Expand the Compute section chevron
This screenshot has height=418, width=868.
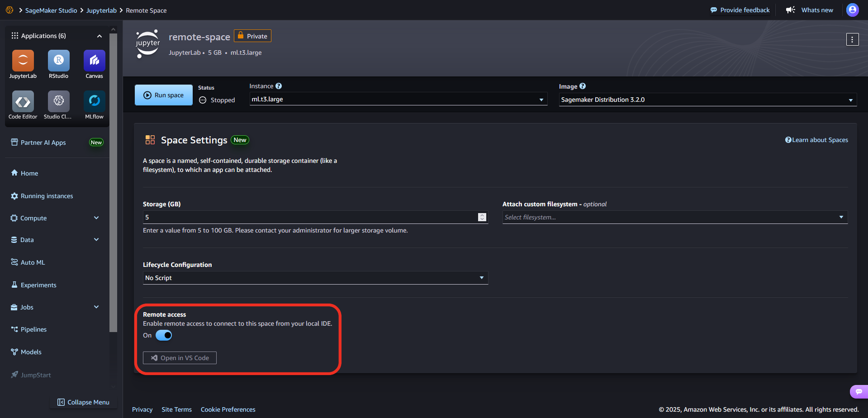tap(96, 218)
